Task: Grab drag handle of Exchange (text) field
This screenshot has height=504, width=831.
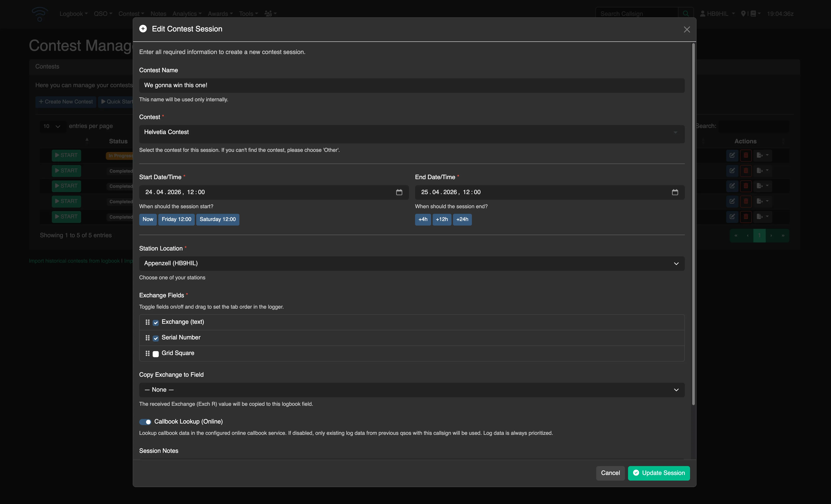Action: (147, 322)
